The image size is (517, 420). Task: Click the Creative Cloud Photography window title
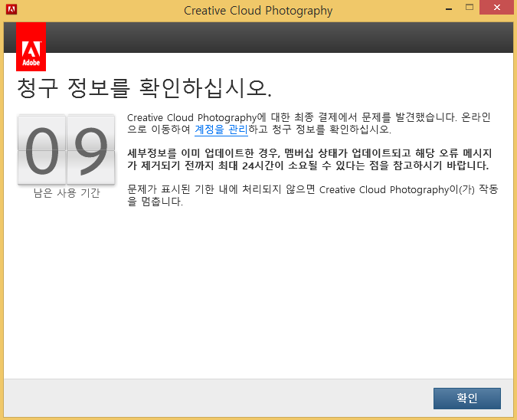(x=258, y=11)
